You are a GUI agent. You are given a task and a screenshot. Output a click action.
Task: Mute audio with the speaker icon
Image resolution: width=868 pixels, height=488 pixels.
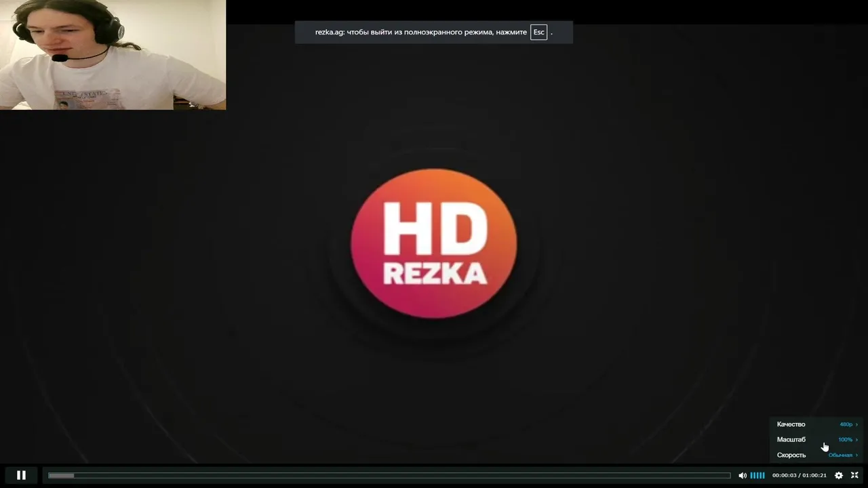(x=743, y=476)
